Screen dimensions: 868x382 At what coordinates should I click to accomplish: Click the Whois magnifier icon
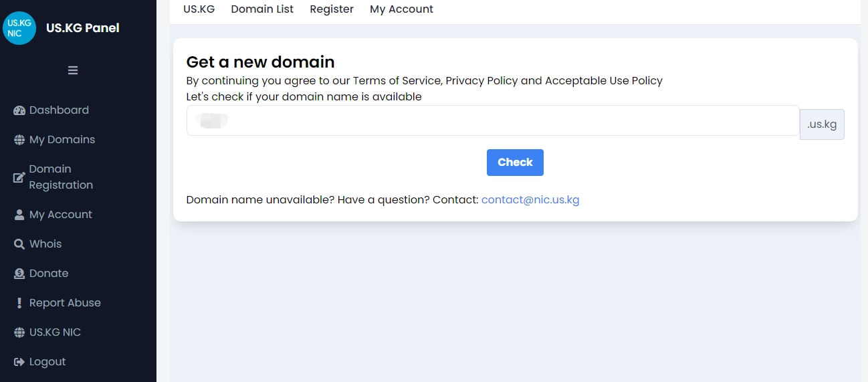click(19, 244)
